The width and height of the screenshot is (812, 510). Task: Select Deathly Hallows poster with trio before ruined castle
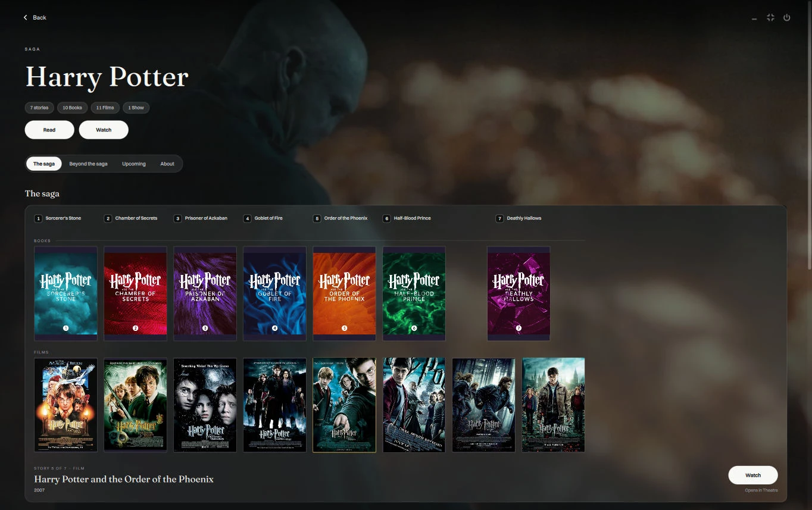(x=553, y=405)
